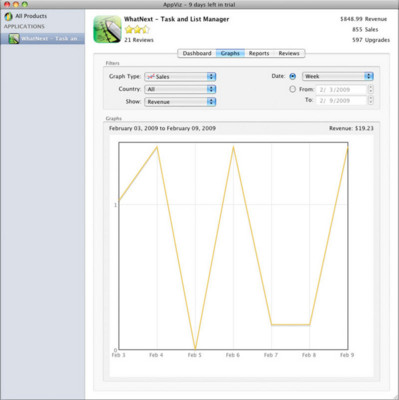The width and height of the screenshot is (399, 400).
Task: Click the WhatNext app title heading
Action: tap(177, 19)
